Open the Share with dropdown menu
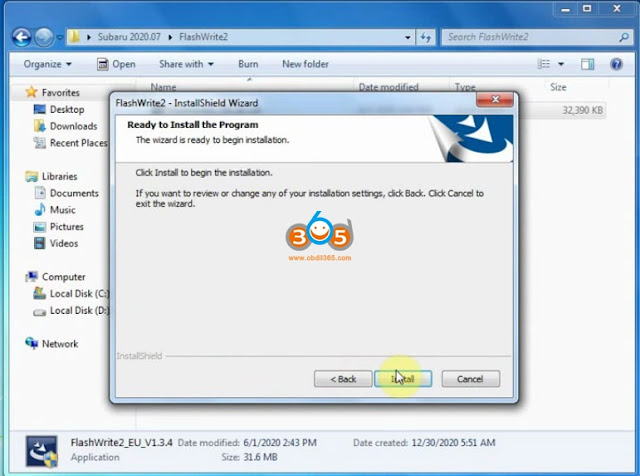 [186, 64]
